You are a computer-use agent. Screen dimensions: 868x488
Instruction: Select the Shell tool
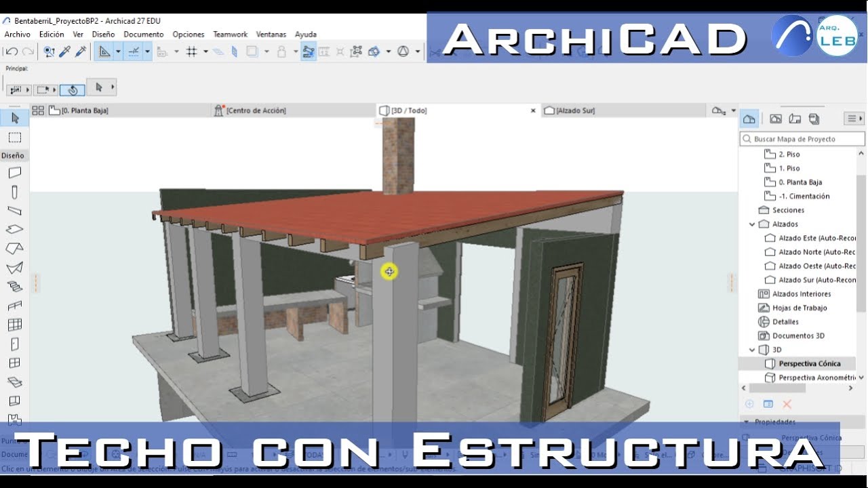[x=15, y=268]
